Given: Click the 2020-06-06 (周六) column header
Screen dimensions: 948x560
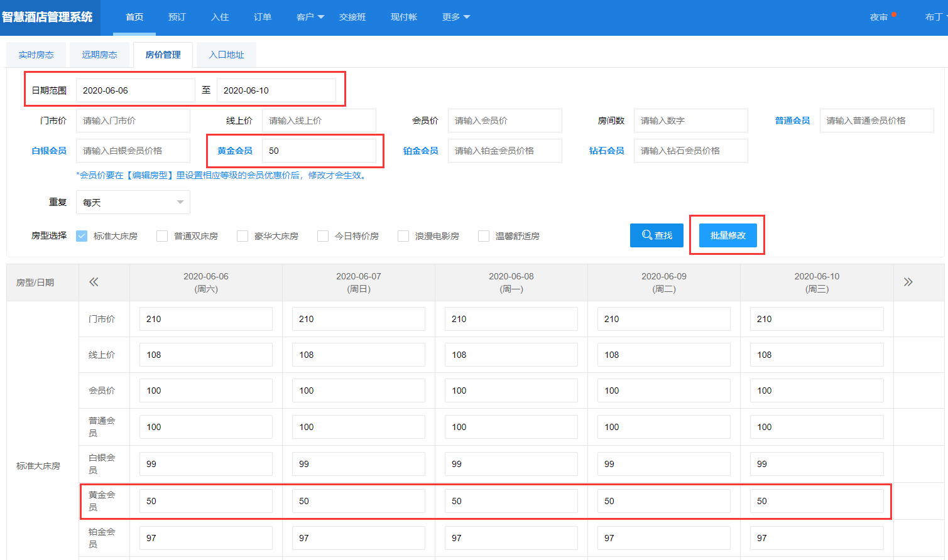Looking at the screenshot, I should (x=206, y=283).
